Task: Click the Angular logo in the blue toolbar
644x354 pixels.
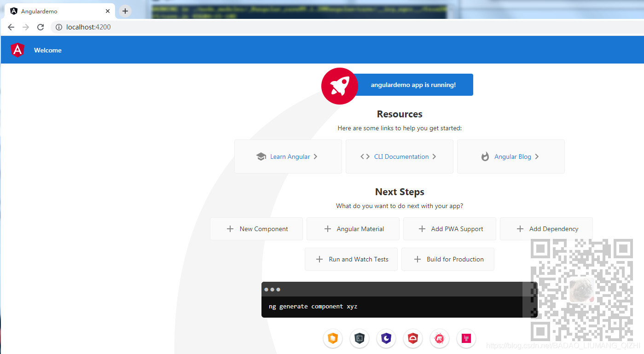Action: coord(17,50)
